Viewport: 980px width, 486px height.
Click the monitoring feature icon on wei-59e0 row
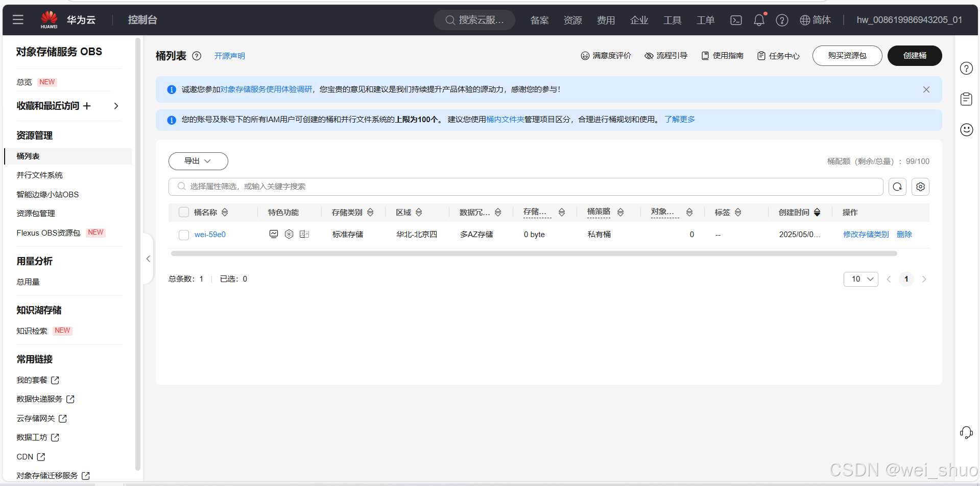pos(274,234)
